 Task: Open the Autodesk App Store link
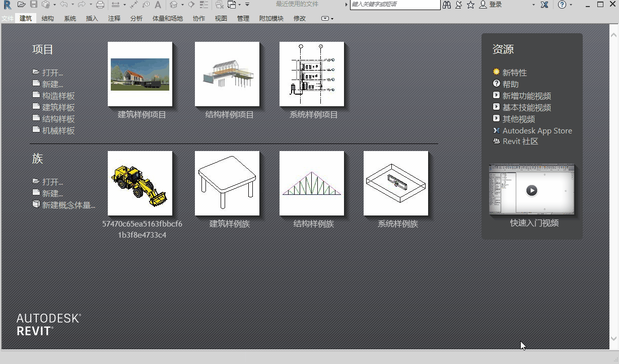pos(537,130)
